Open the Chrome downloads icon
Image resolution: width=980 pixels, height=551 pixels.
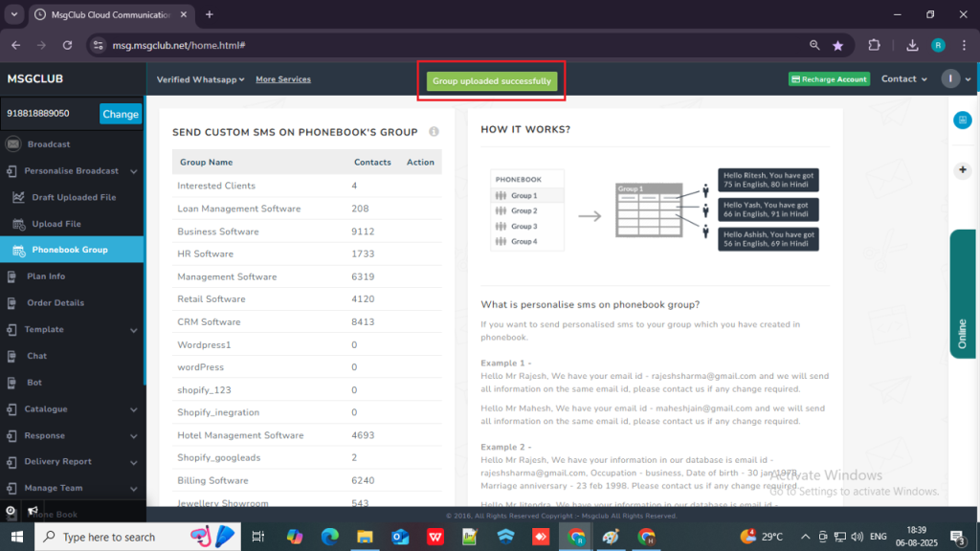(x=912, y=45)
